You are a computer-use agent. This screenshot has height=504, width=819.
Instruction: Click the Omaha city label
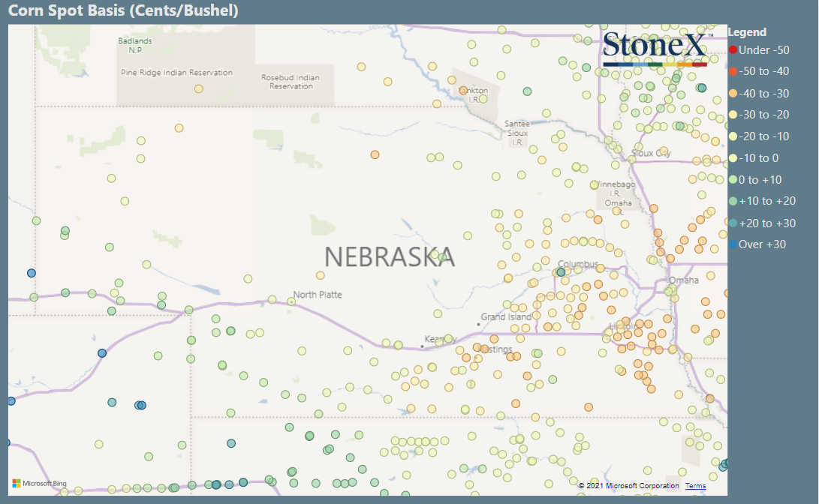tap(684, 280)
